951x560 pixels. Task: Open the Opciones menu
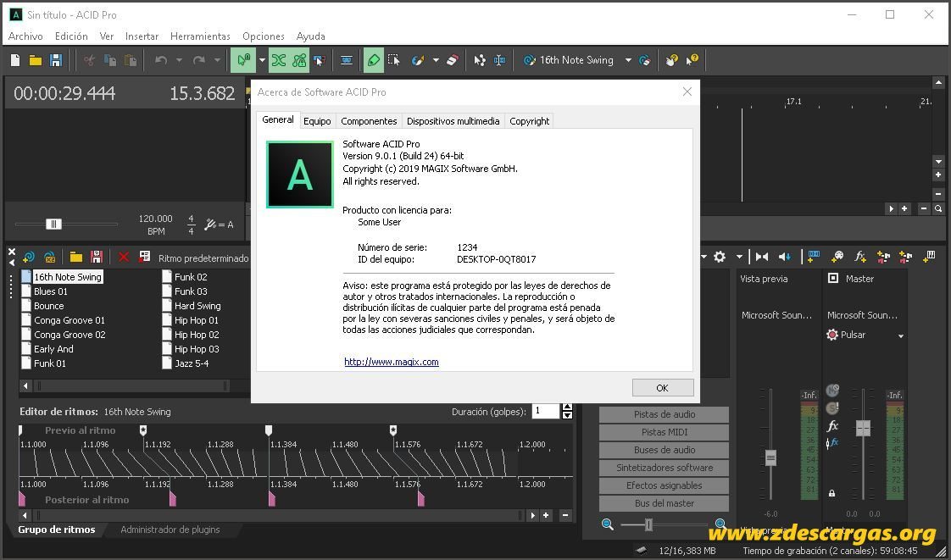pyautogui.click(x=264, y=36)
